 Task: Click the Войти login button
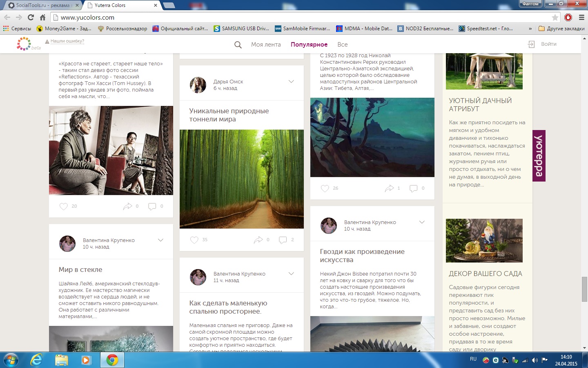[543, 44]
